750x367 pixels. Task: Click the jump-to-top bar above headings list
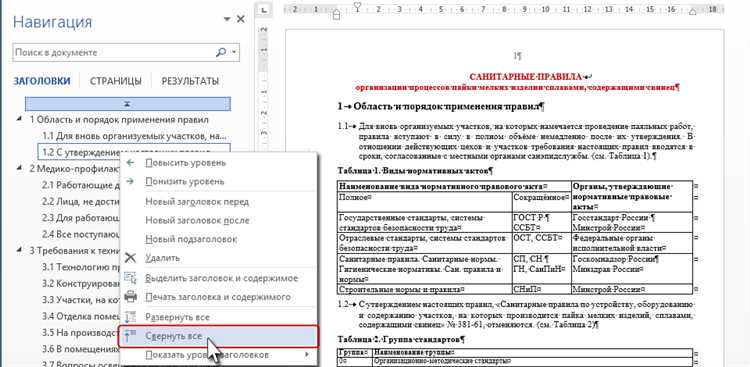128,104
